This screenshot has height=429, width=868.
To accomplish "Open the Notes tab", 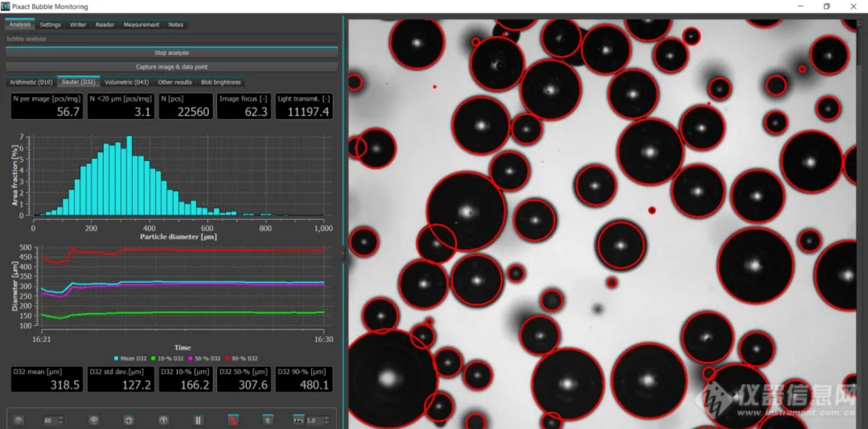I will (x=176, y=24).
